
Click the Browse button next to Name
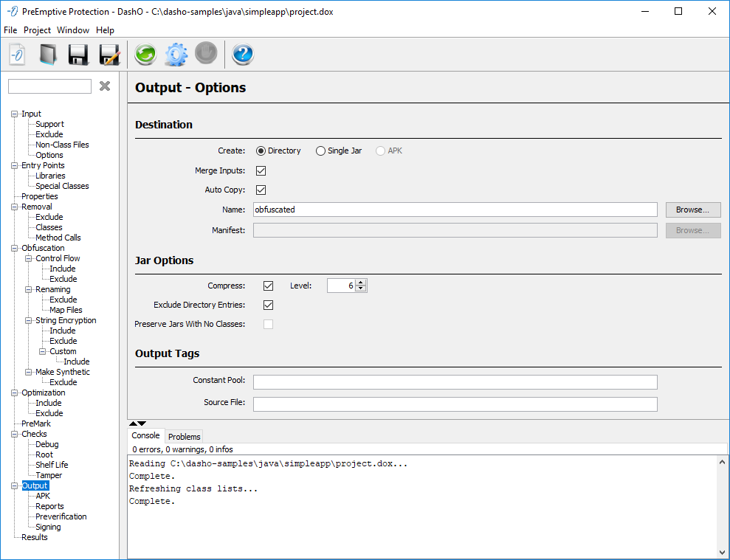pyautogui.click(x=692, y=210)
